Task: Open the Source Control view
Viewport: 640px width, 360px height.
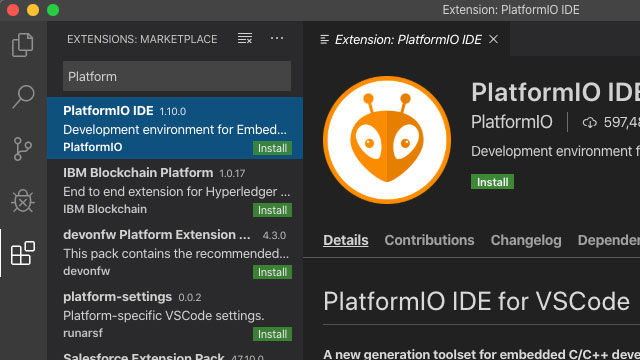Action: [x=23, y=149]
